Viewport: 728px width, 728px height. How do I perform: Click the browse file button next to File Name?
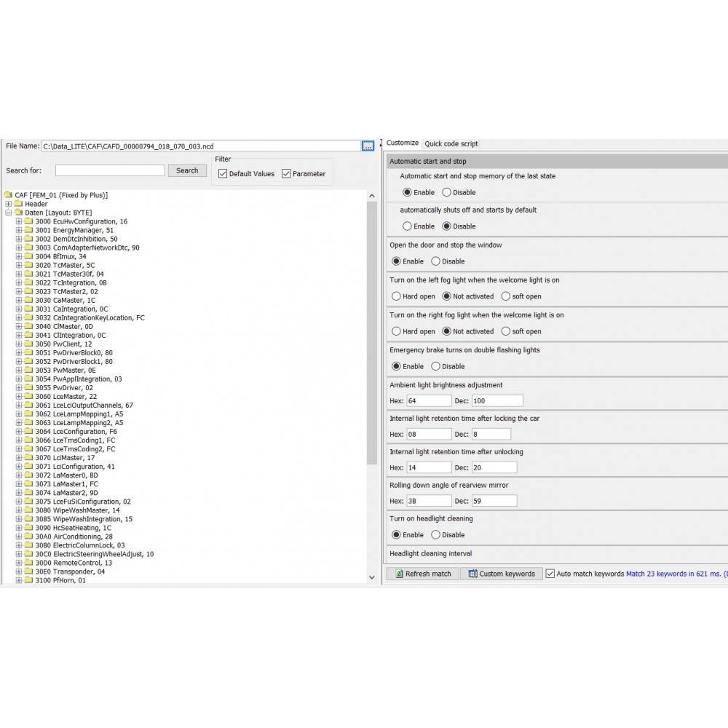368,146
